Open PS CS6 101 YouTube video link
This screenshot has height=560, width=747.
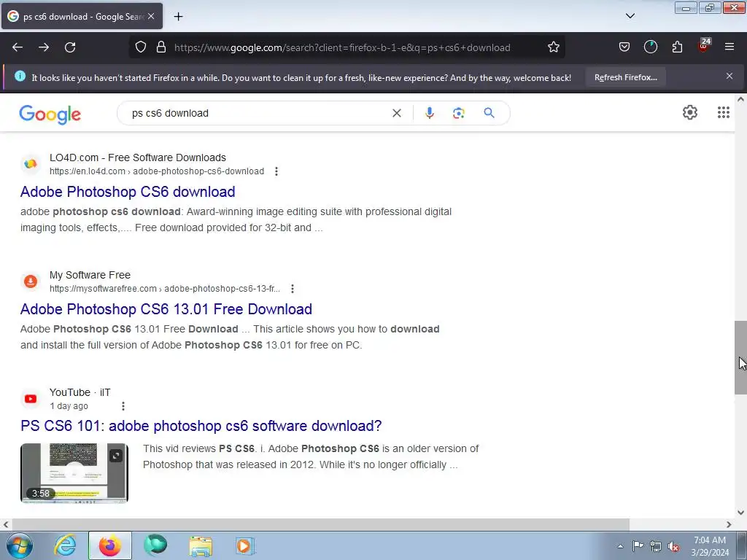(201, 426)
